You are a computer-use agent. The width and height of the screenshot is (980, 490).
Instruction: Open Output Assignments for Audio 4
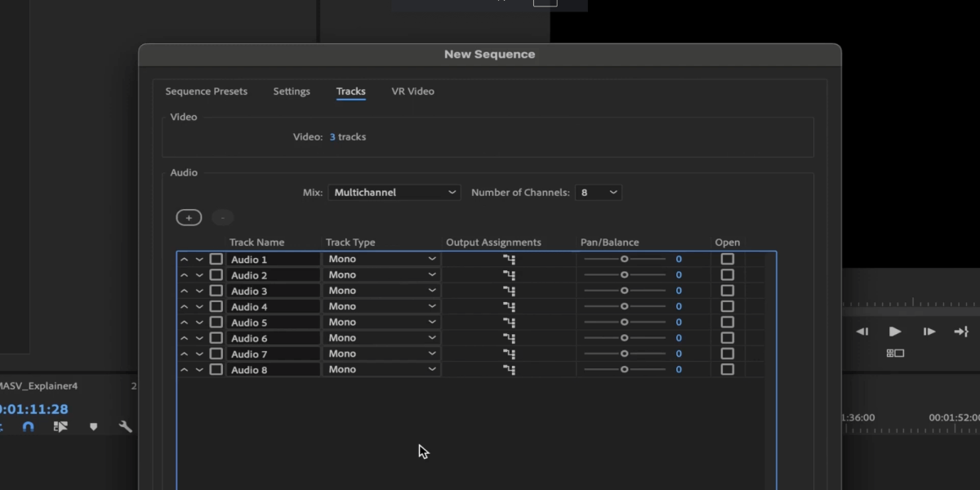point(510,307)
